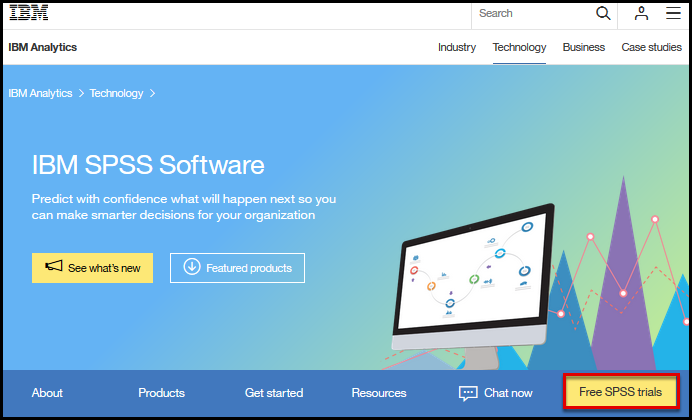Jump to the Resources section
Screen dimensions: 692x420
tap(379, 393)
